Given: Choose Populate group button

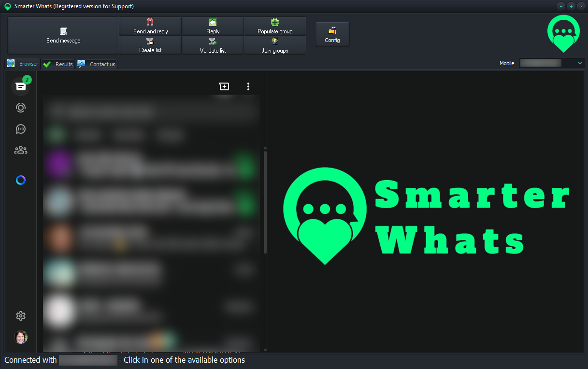Looking at the screenshot, I should [275, 26].
